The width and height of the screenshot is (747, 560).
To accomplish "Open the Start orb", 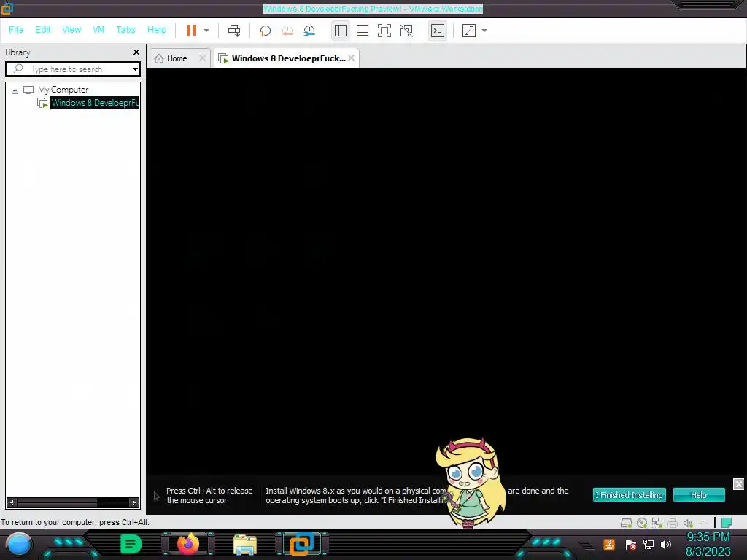I will 19,544.
